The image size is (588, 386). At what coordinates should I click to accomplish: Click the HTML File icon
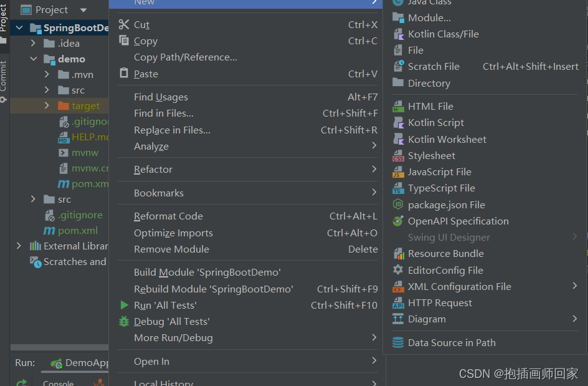click(x=398, y=106)
